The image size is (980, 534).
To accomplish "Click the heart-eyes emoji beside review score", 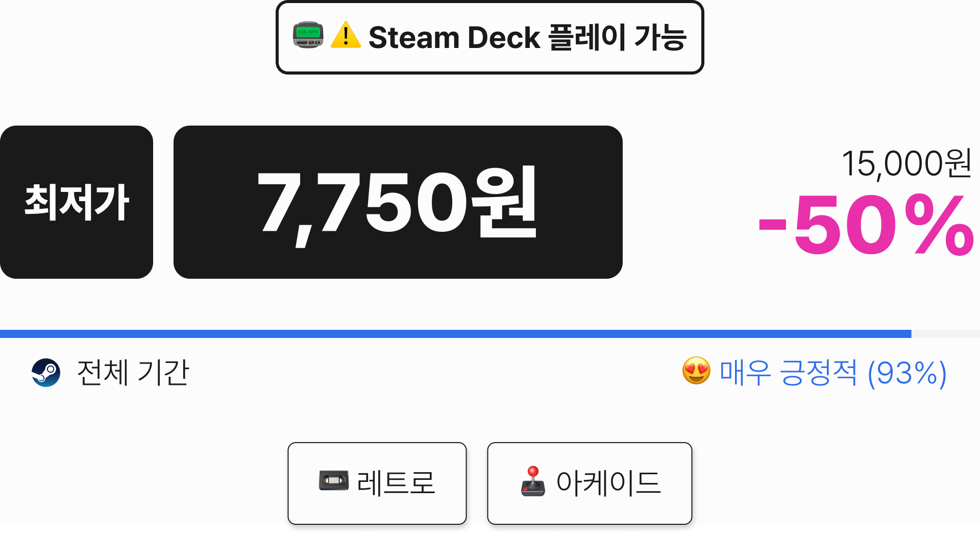I will (x=696, y=371).
